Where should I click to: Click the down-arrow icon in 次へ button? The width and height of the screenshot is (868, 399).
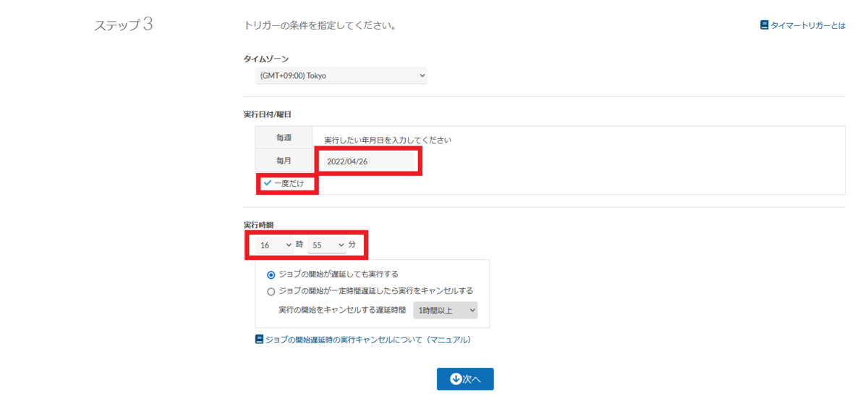pyautogui.click(x=456, y=379)
